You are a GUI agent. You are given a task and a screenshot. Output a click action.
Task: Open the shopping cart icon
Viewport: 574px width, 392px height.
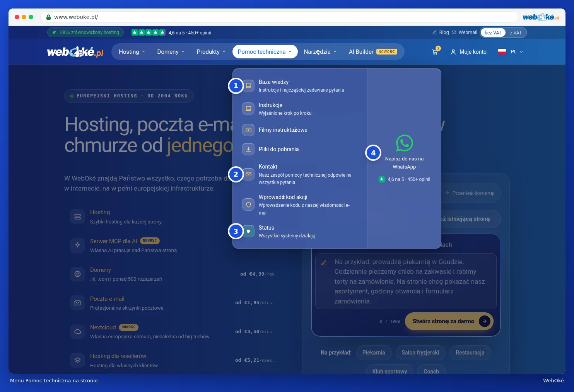point(435,52)
